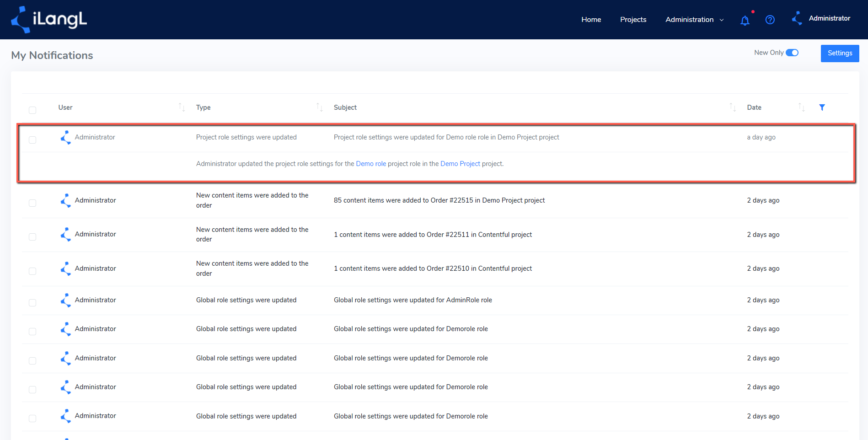Click avatar in Order #22510 row
The height and width of the screenshot is (440, 868).
point(66,268)
